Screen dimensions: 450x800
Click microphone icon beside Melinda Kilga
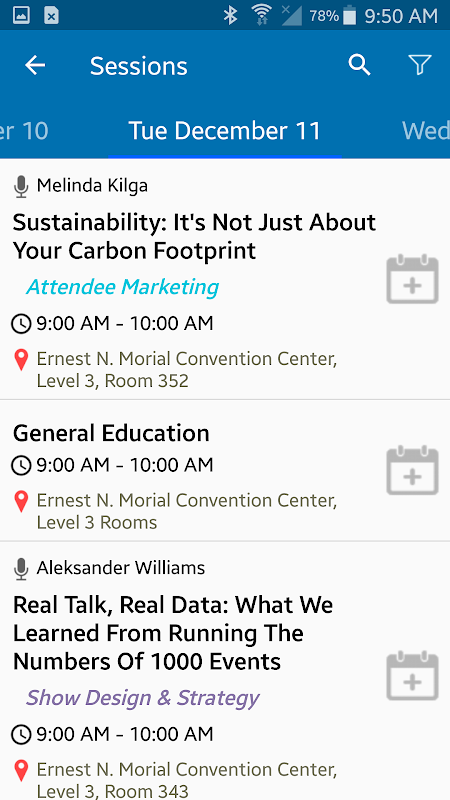click(x=21, y=186)
